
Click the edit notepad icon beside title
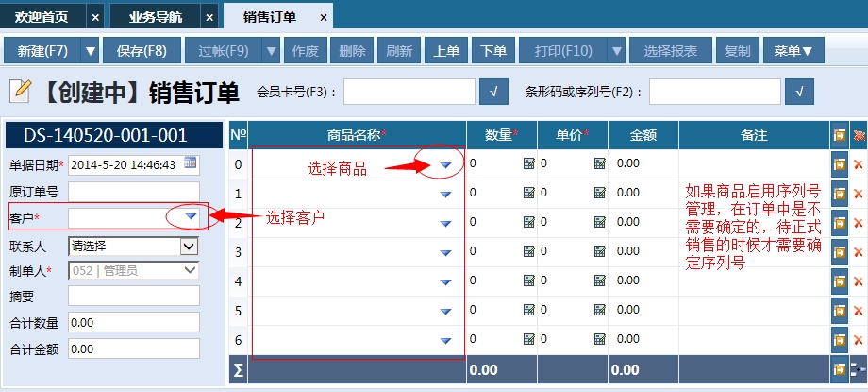[x=20, y=92]
